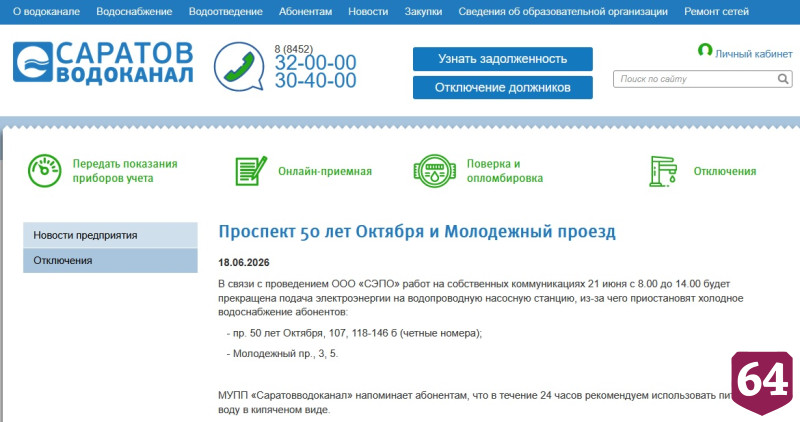Open the Личный кабинет link
800x422 pixels.
pos(754,54)
